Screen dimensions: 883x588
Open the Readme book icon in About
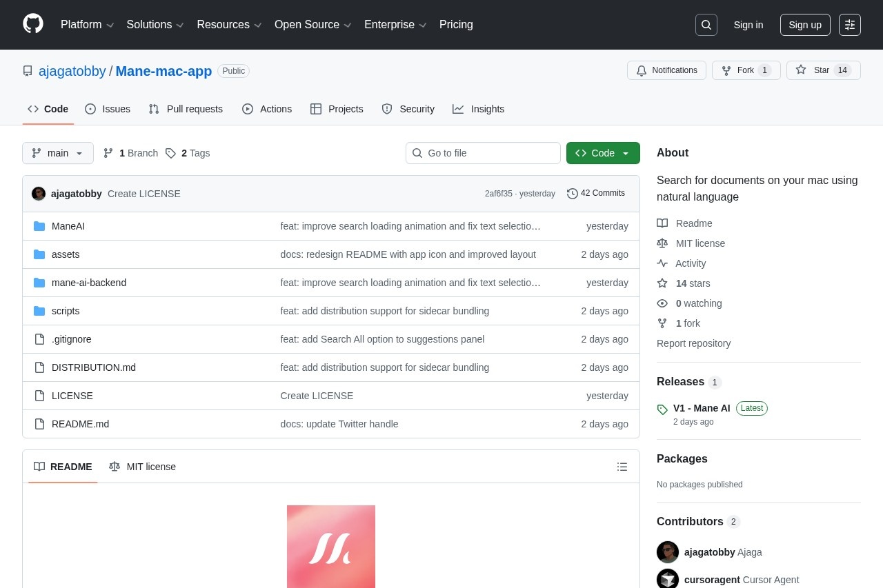point(662,223)
